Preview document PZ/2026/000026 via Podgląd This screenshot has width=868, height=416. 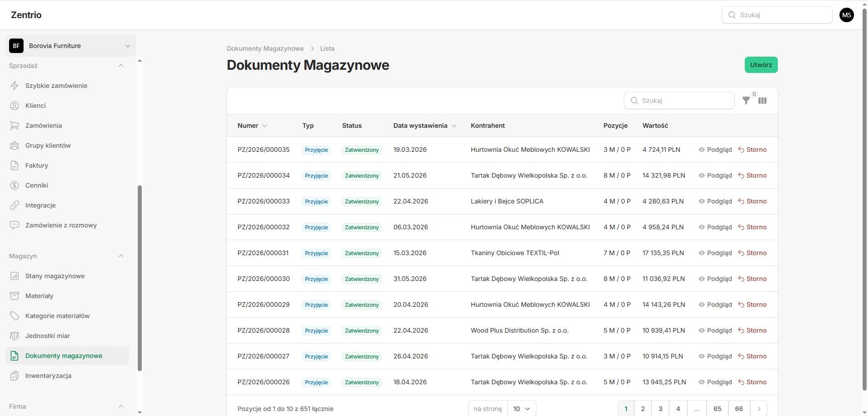tap(715, 382)
